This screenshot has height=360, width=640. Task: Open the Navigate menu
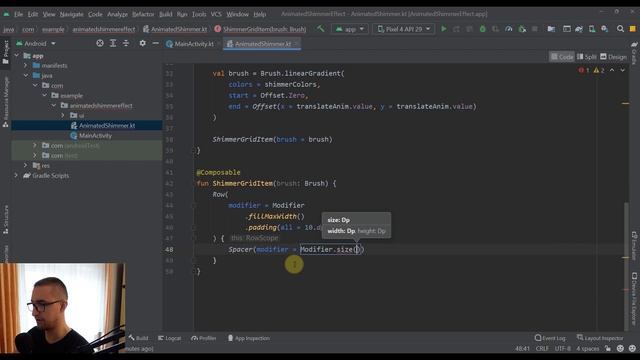pyautogui.click(x=71, y=14)
